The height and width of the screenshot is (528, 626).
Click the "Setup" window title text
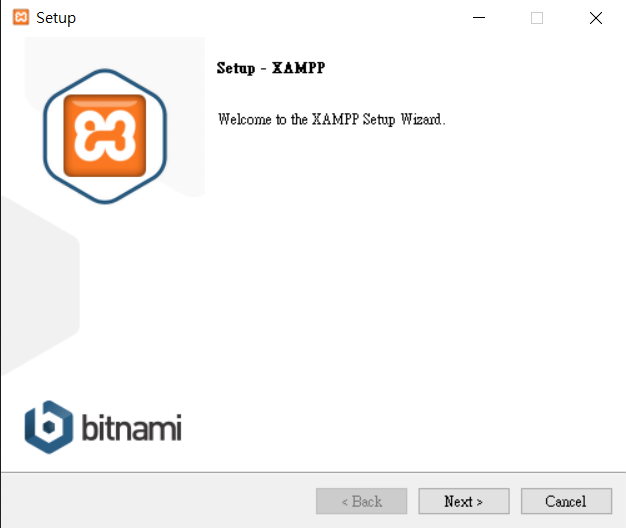(x=56, y=18)
